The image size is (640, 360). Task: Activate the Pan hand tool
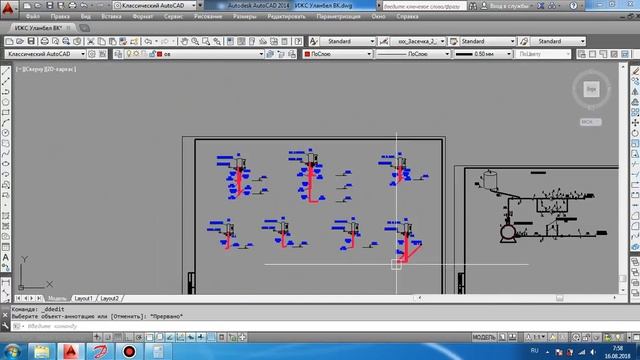(x=184, y=41)
